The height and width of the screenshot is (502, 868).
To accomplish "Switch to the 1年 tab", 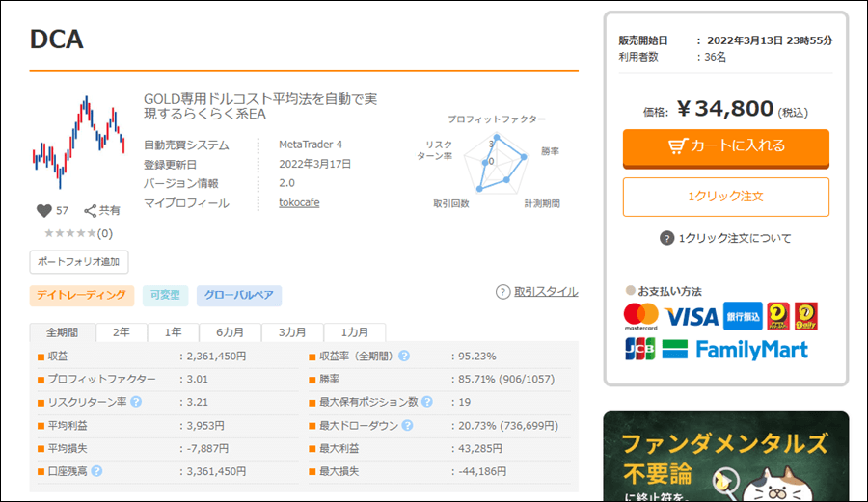I will [173, 332].
